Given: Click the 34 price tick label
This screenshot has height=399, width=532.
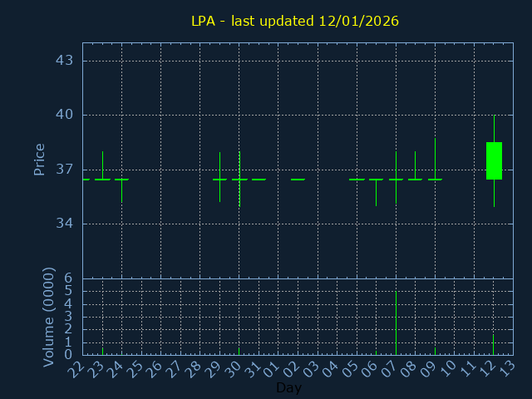Looking at the screenshot, I should [65, 224].
